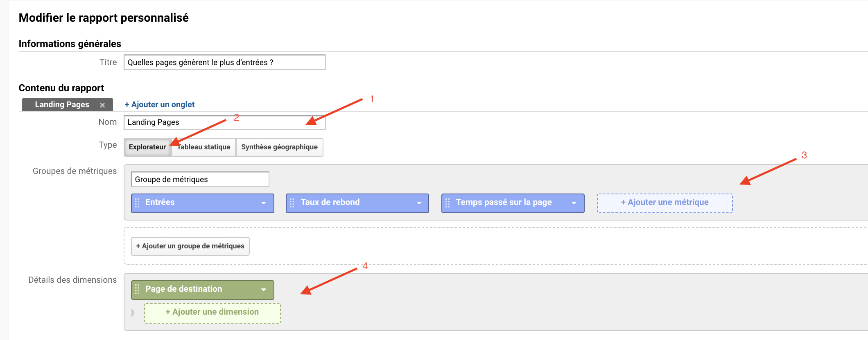Switch type to Tableau statique

click(x=205, y=147)
